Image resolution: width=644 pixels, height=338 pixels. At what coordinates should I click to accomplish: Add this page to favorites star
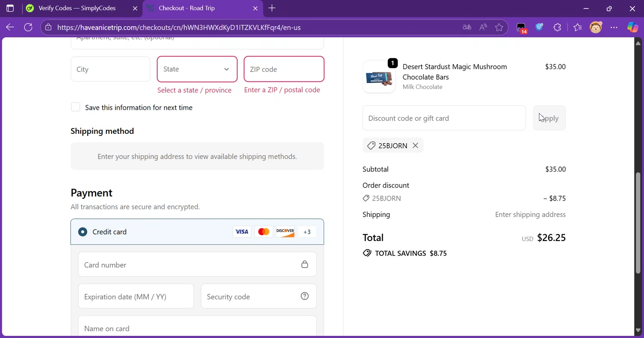[x=499, y=27]
